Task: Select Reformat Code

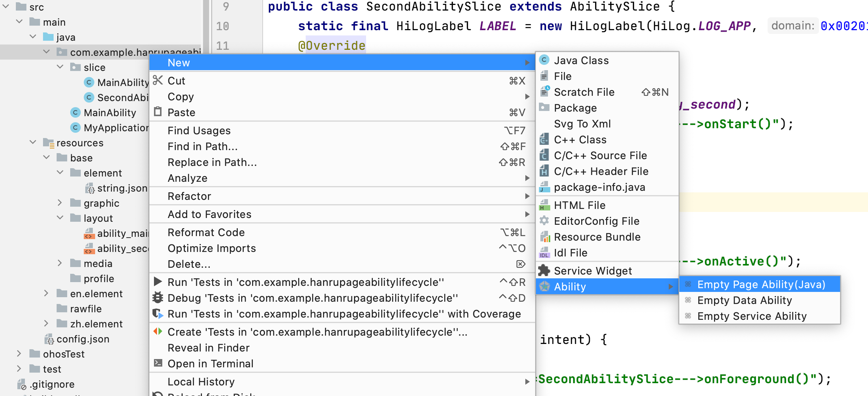Action: [x=342, y=232]
